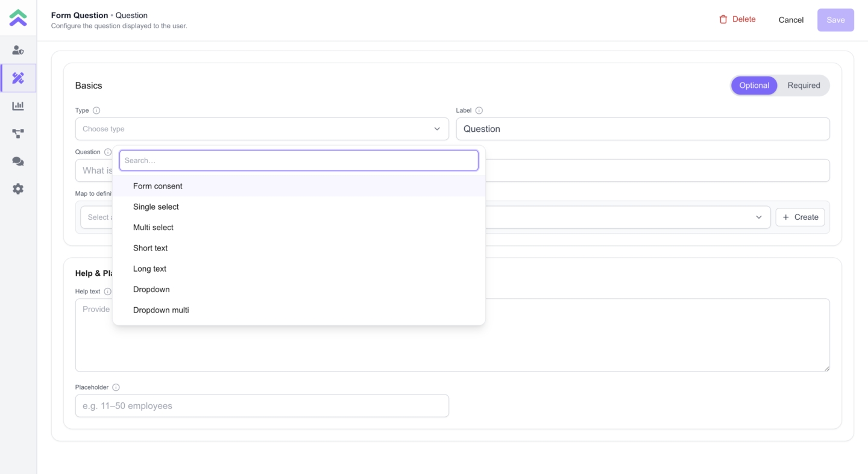Click the Create button
Screen dimensions: 868x474
coord(800,217)
